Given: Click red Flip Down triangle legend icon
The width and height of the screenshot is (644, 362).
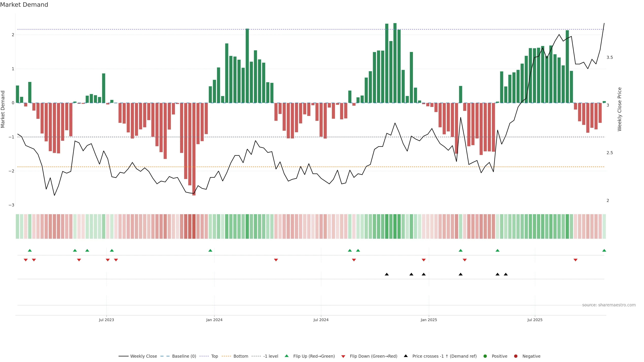Looking at the screenshot, I should [x=343, y=356].
